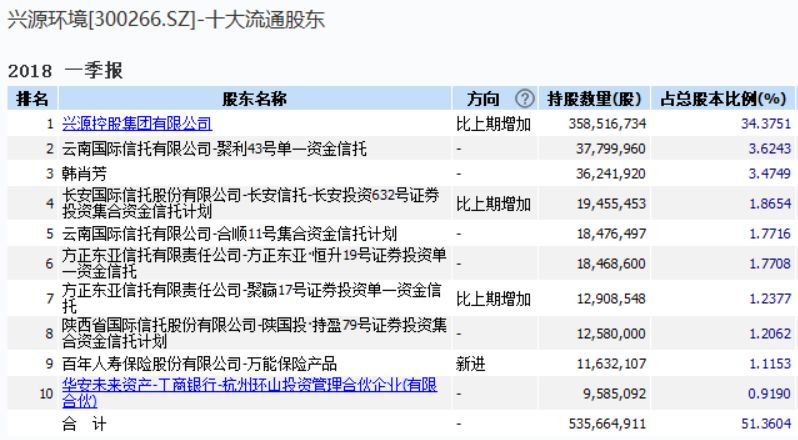Click 比上期增加 in the rank 4 row
798x440 pixels.
tap(494, 203)
